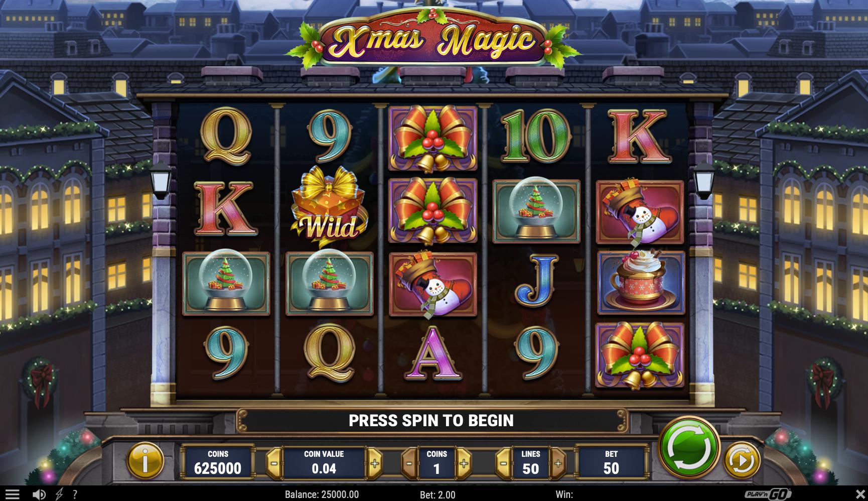Viewport: 868px width, 501px height.
Task: Close the game with the X icon
Action: pos(859,494)
